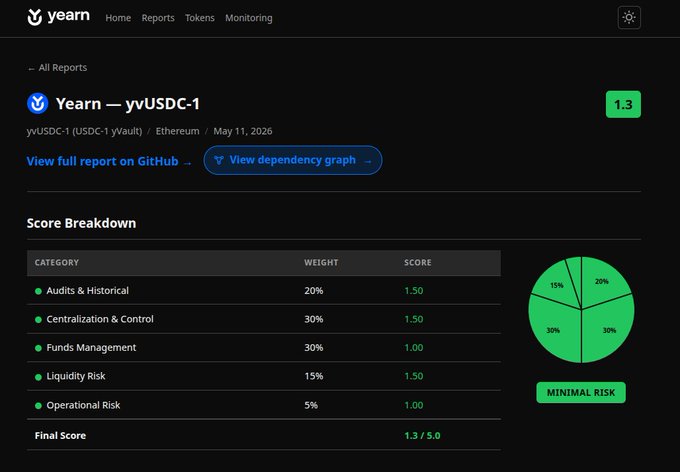Select the Operational Risk row label
Screen dimensions: 680x472
(x=83, y=405)
